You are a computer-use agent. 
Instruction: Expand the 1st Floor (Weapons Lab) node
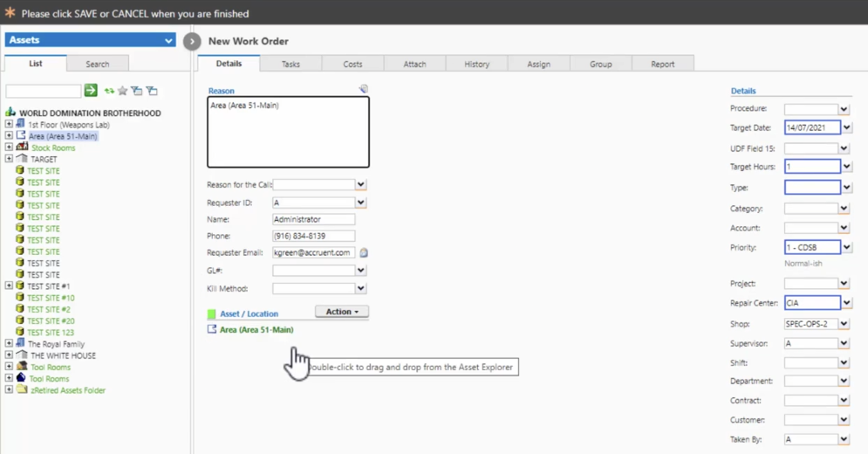point(9,125)
